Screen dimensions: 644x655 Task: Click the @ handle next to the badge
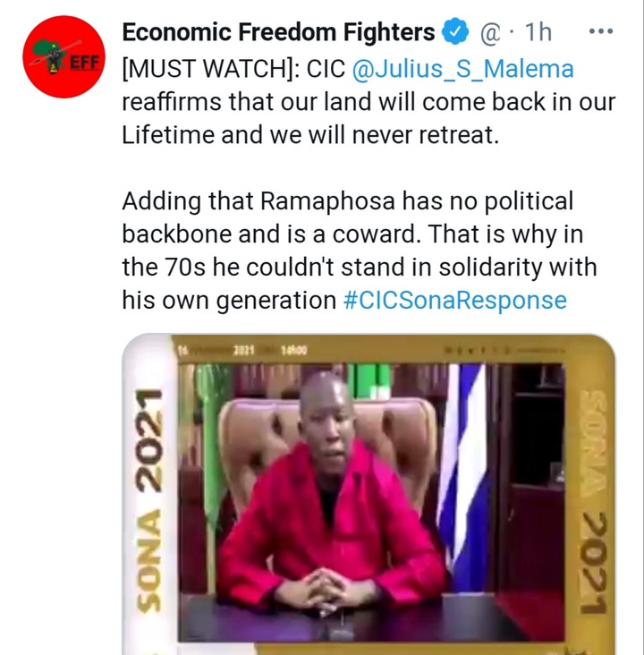click(x=490, y=33)
